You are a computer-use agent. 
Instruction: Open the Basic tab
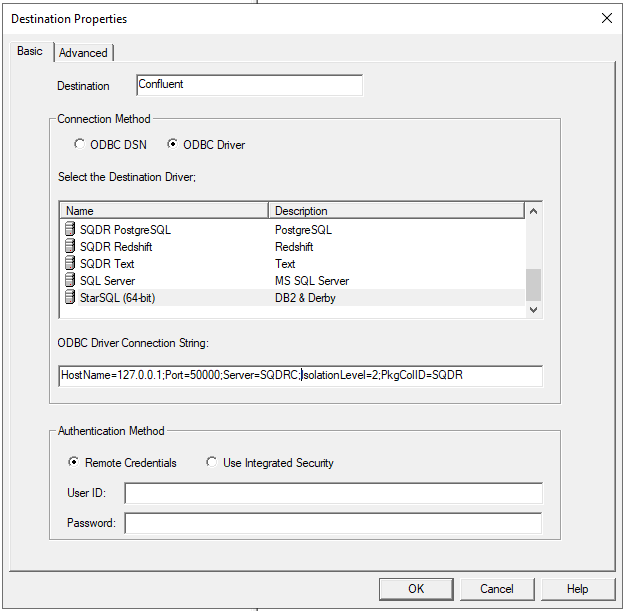point(30,52)
